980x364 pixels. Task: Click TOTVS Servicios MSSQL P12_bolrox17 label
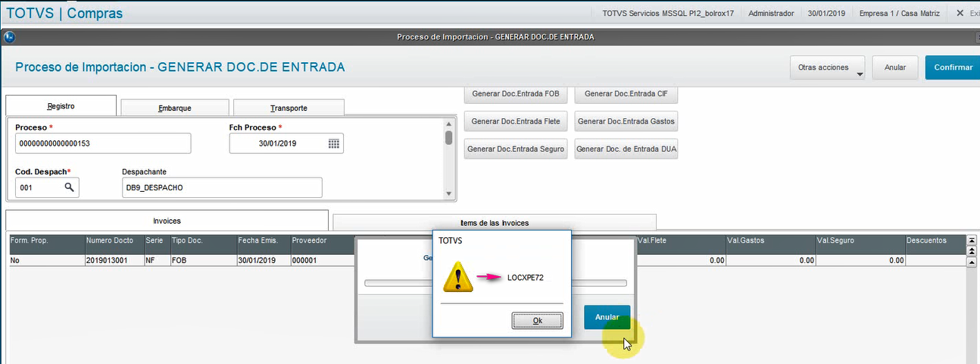668,14
